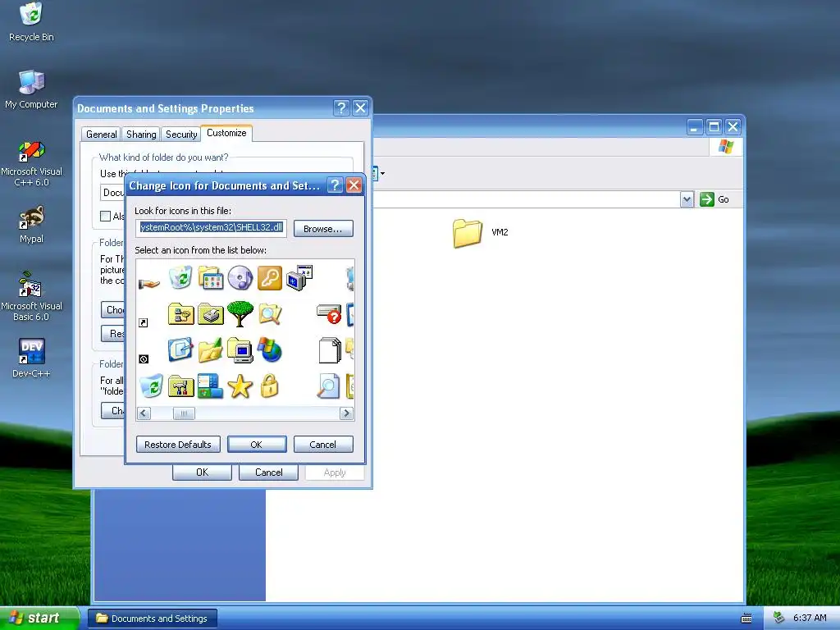This screenshot has height=630, width=840.
Task: Select the Windows flag globe icon
Action: point(269,349)
